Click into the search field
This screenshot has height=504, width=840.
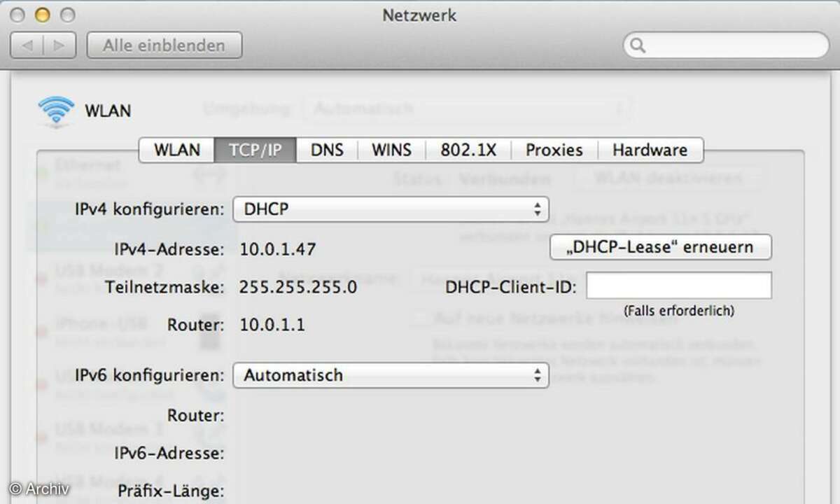[726, 45]
